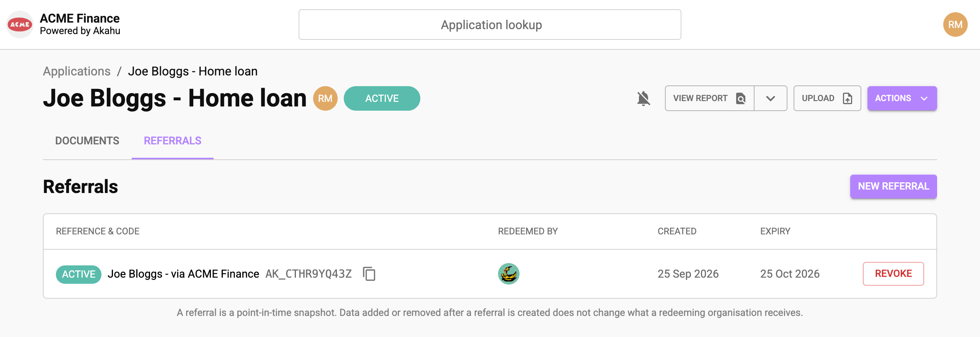Click the View Report button
The width and height of the screenshot is (980, 337).
[709, 98]
